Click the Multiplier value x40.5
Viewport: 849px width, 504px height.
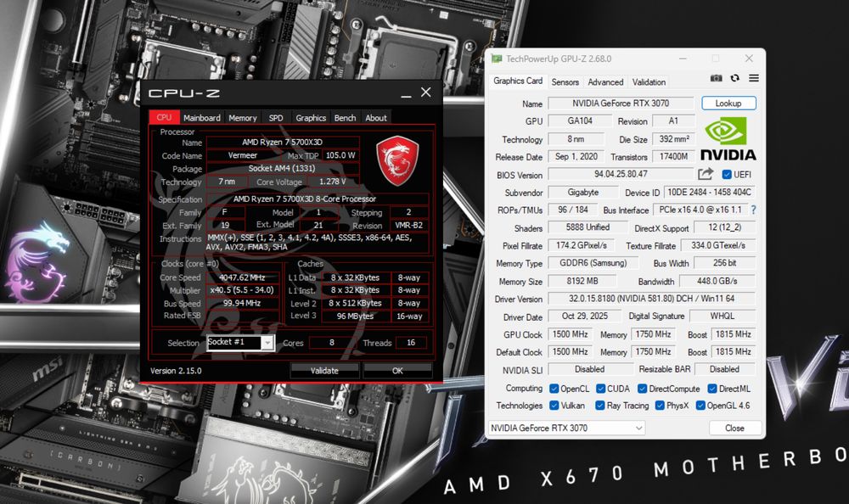242,289
